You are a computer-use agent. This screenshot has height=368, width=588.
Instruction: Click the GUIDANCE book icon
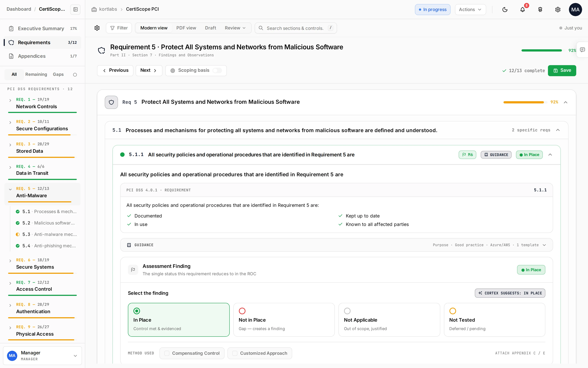point(129,245)
